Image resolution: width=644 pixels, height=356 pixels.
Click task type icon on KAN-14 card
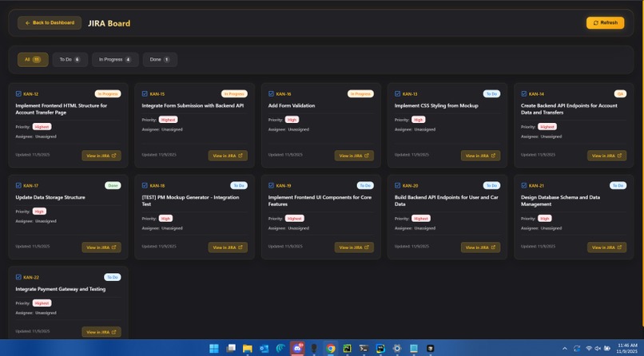point(524,94)
